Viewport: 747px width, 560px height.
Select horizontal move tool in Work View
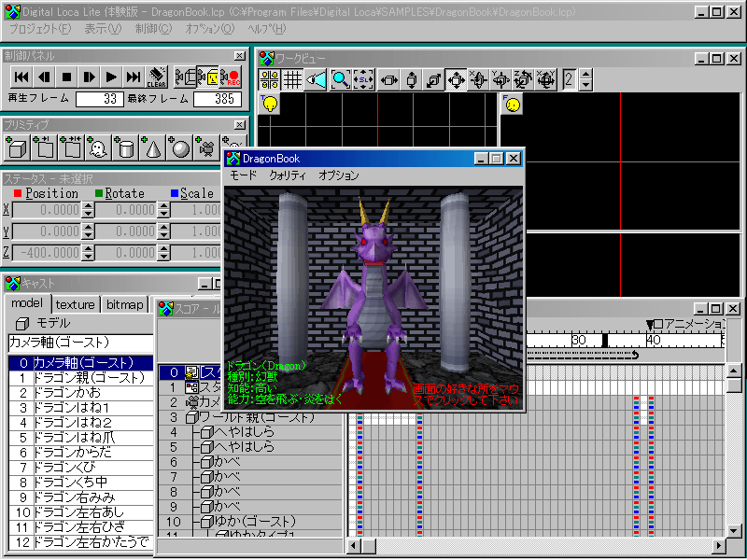point(388,79)
